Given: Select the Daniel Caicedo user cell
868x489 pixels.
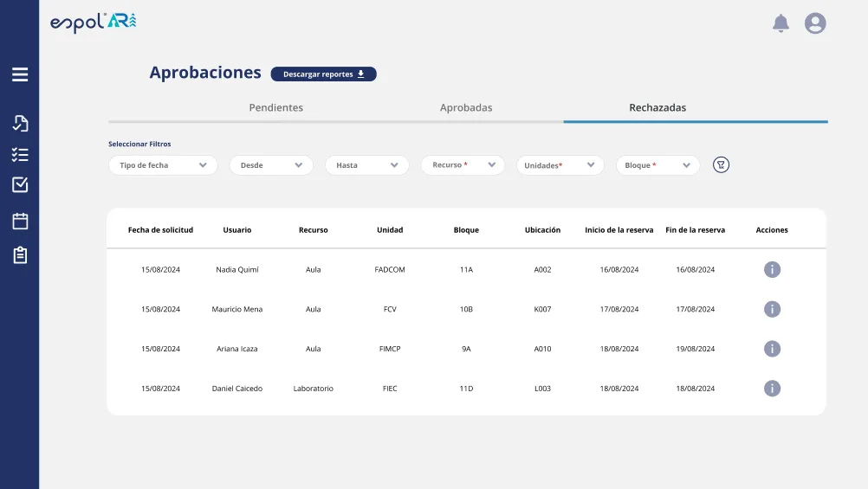Looking at the screenshot, I should point(237,389).
